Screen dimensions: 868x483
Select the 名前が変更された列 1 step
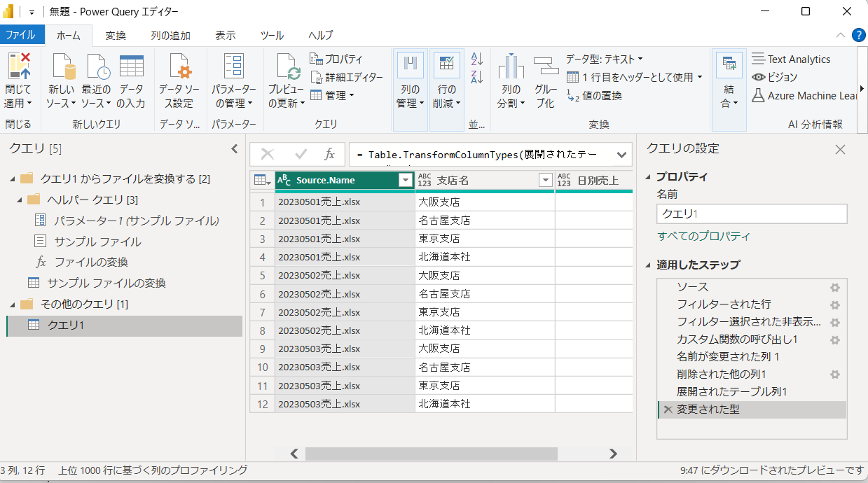[x=729, y=357]
